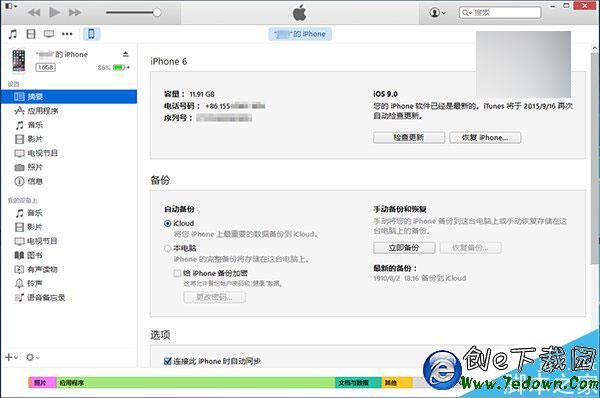Open the account dropdown menu
600x398 pixels.
(437, 13)
